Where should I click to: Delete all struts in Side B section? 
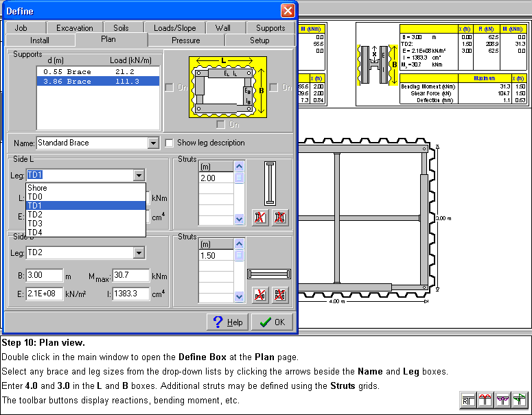pyautogui.click(x=279, y=294)
